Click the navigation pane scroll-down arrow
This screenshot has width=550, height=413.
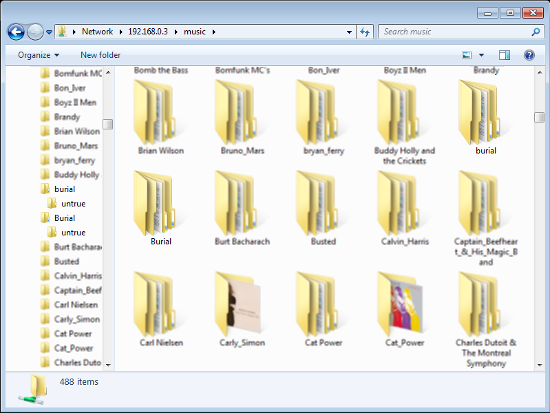[x=108, y=365]
